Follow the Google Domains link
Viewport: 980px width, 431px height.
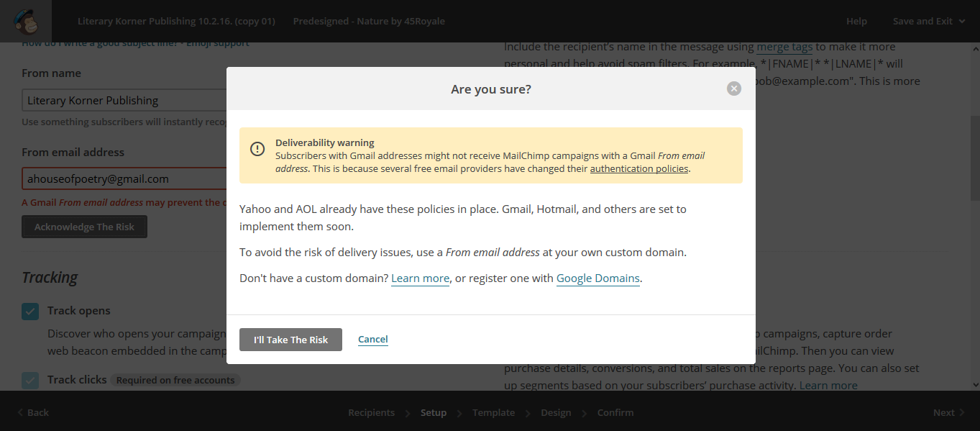pos(597,278)
